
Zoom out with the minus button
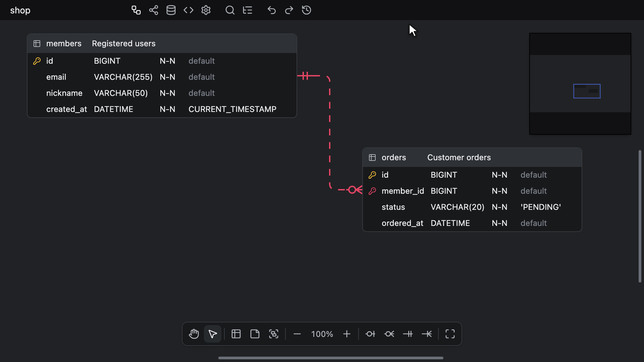(x=297, y=334)
